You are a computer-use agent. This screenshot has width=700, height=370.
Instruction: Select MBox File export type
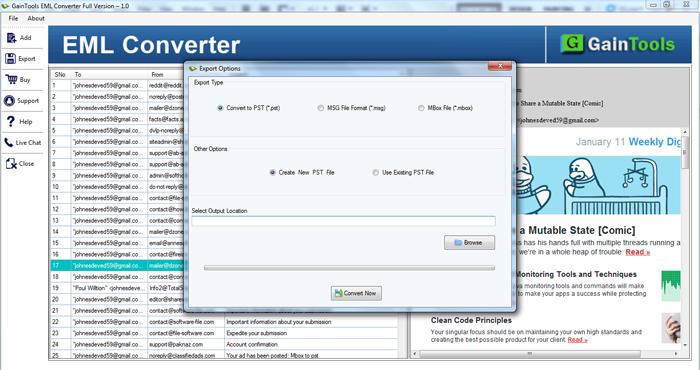(x=421, y=108)
